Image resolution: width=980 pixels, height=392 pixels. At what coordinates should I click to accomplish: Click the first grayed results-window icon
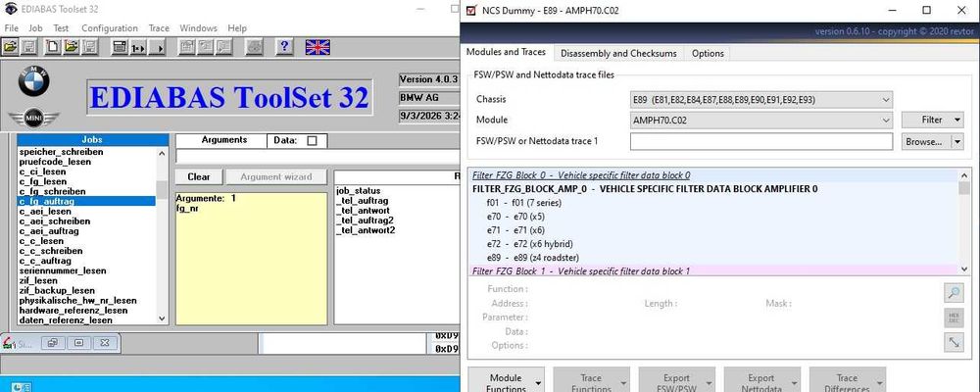[186, 47]
